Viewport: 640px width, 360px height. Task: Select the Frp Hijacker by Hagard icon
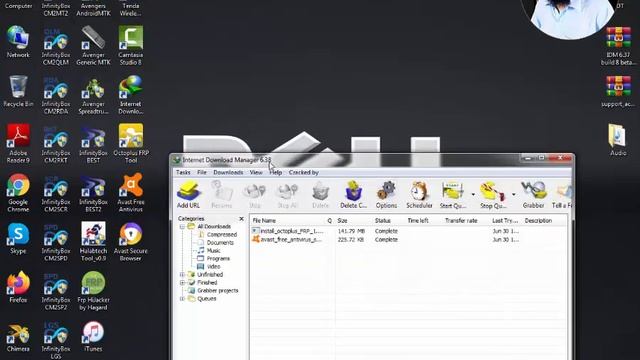(x=93, y=291)
